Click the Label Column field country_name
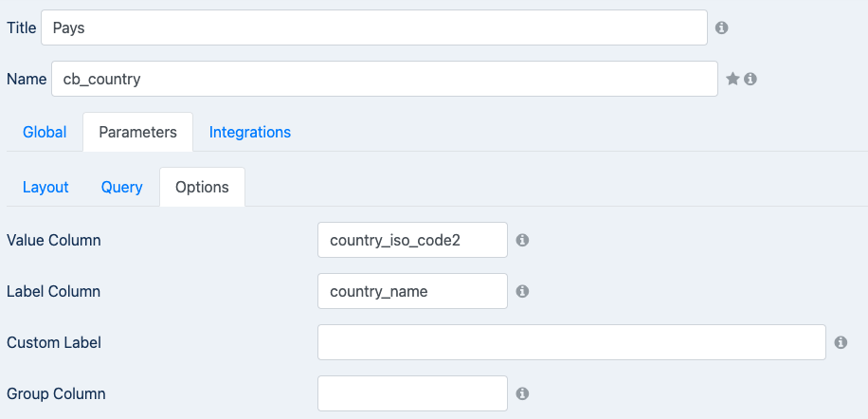 click(x=412, y=291)
